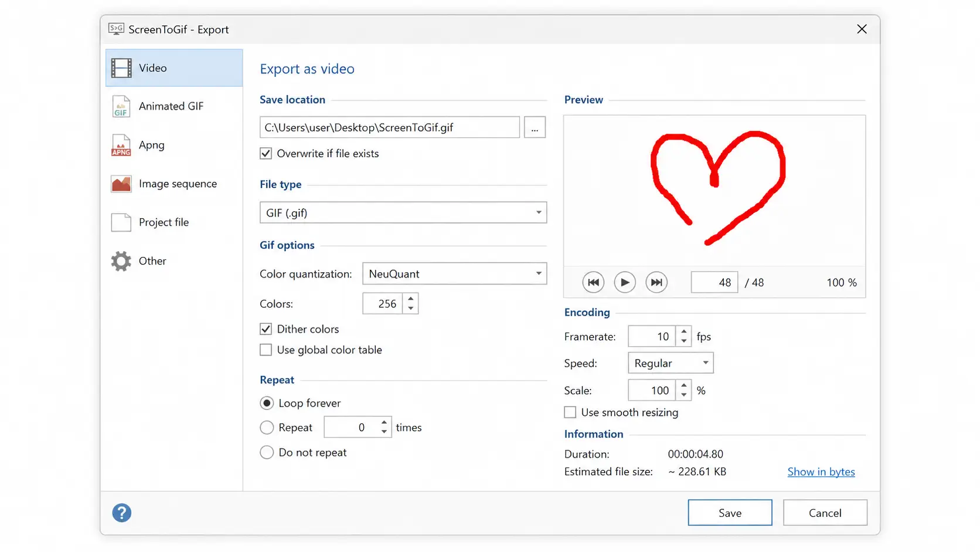The image size is (980, 552).
Task: Click the 100 % preview zoom value
Action: click(842, 283)
